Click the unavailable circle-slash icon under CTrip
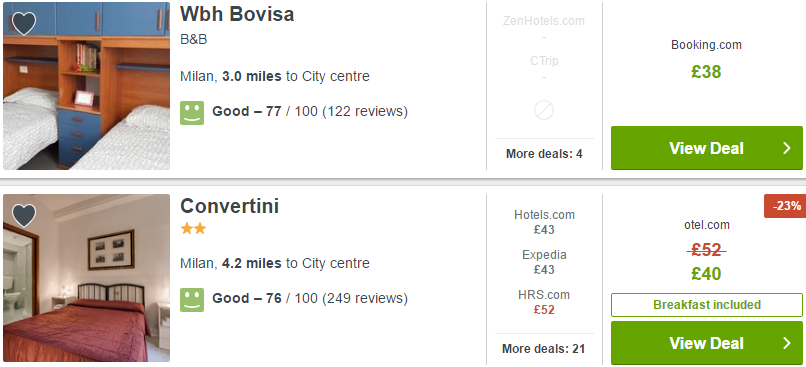 544,110
